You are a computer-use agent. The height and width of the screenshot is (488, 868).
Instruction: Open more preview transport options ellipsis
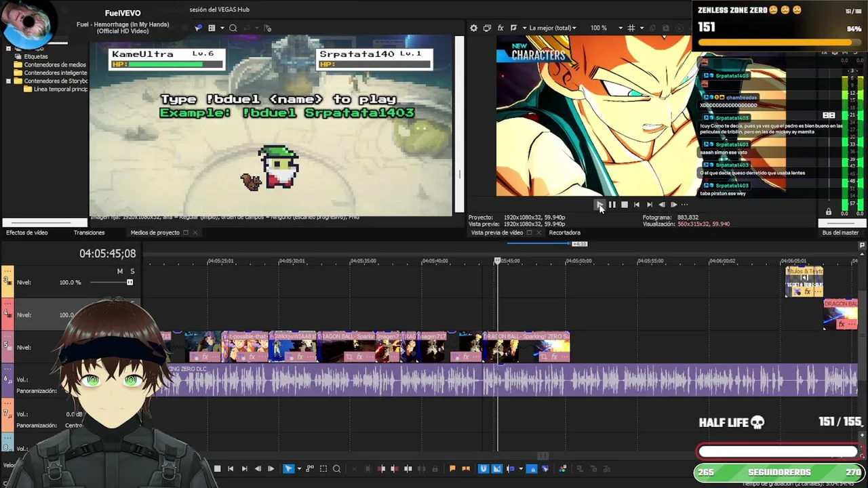point(684,204)
